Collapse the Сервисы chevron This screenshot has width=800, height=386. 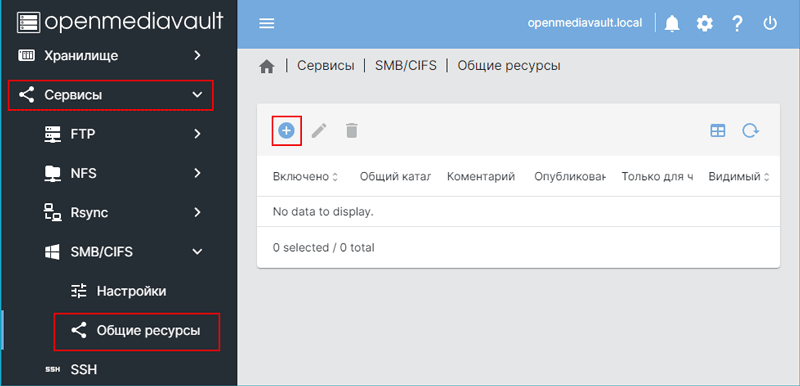197,95
